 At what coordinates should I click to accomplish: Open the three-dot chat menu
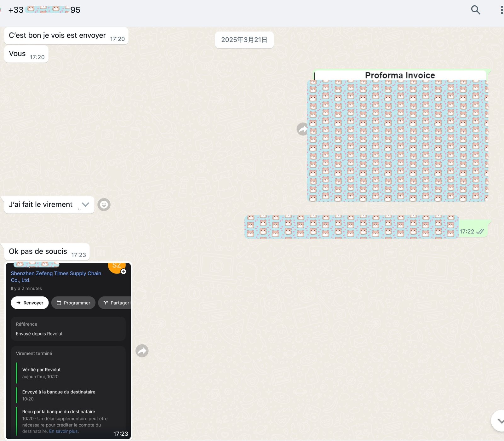pos(501,10)
